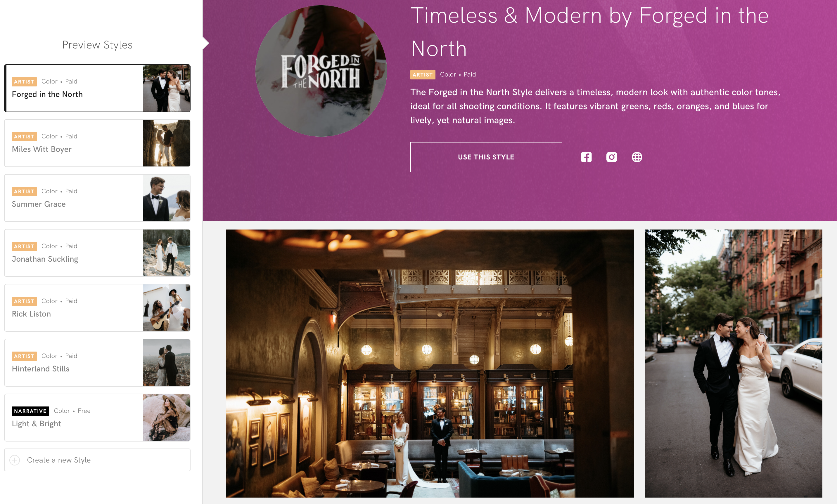Image resolution: width=837 pixels, height=504 pixels.
Task: Select the Forged in the North style
Action: tap(97, 88)
